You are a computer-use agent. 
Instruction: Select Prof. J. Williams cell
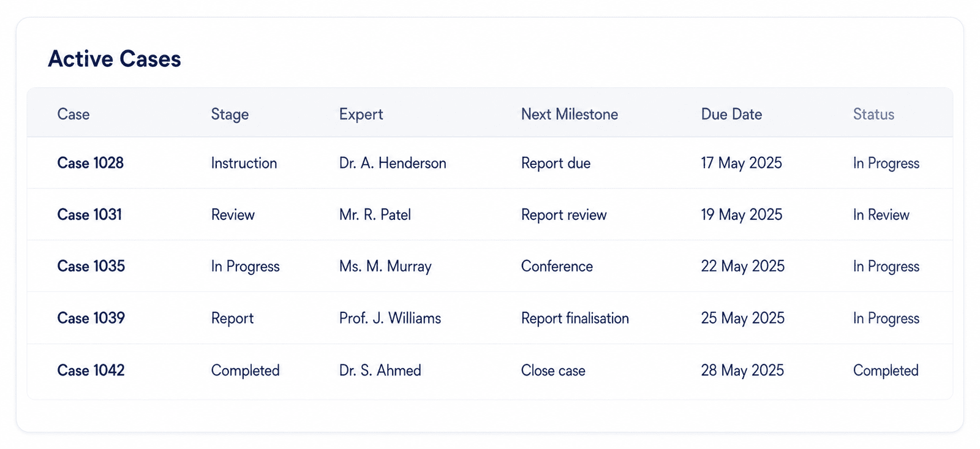pos(390,318)
